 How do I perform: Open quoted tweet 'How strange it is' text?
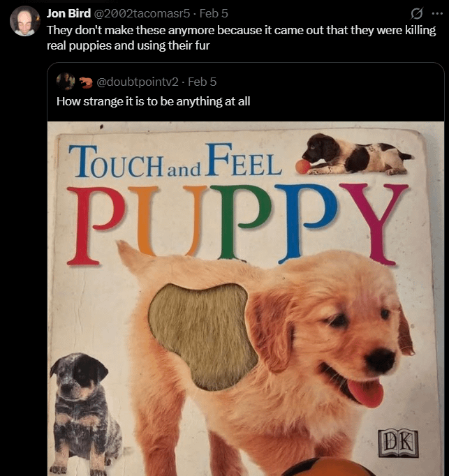click(153, 101)
